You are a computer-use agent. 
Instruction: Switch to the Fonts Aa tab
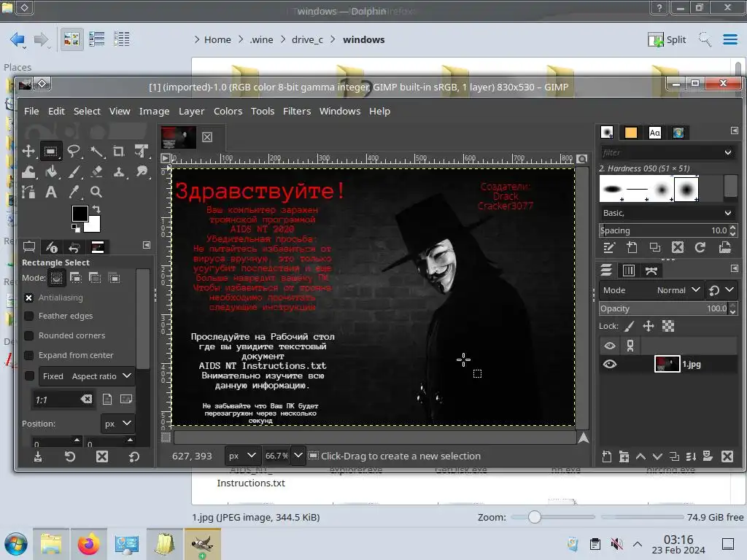click(655, 133)
